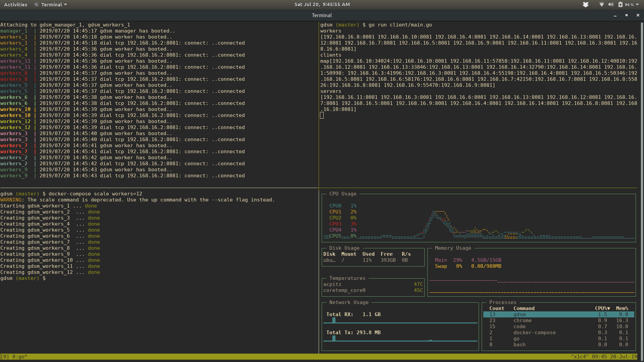This screenshot has width=644, height=362.
Task: Click the Mem% column header in Processes
Action: pyautogui.click(x=622, y=308)
